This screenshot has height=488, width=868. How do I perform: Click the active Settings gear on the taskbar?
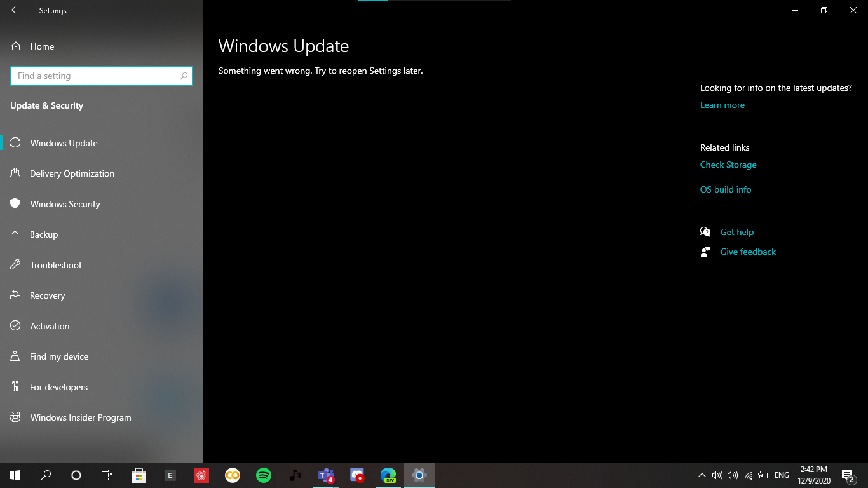click(419, 475)
